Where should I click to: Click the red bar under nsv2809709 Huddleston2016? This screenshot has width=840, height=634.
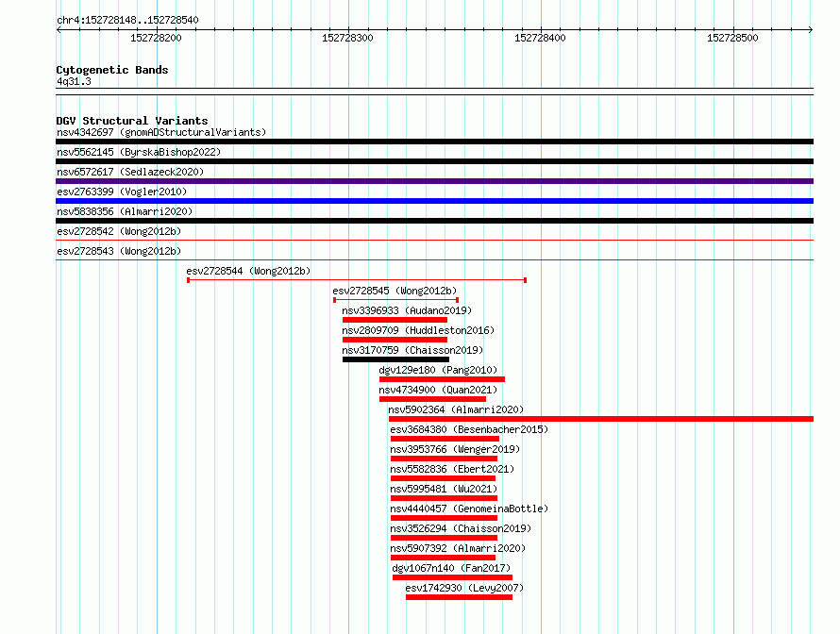coord(395,340)
